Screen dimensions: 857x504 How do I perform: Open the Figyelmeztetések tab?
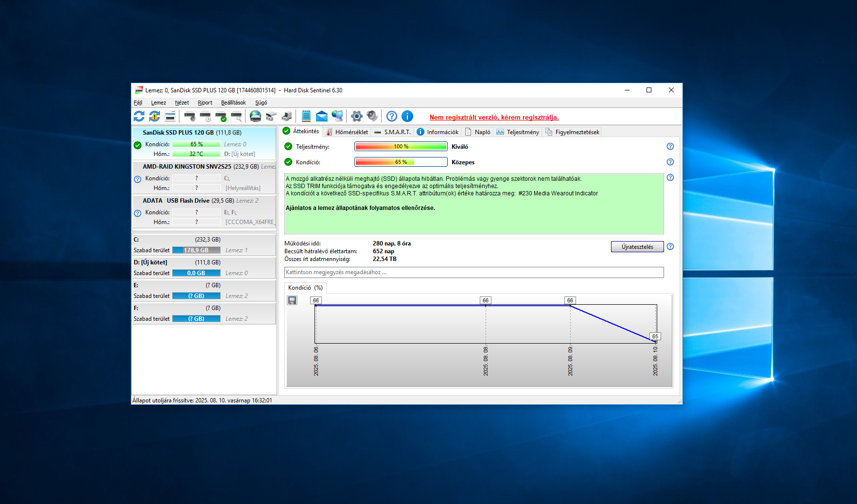click(573, 132)
